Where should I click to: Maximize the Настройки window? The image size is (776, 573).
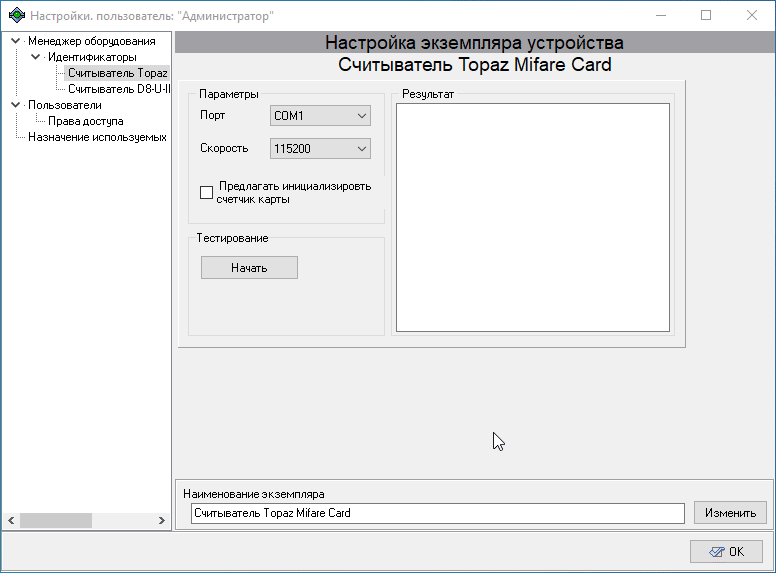point(706,15)
